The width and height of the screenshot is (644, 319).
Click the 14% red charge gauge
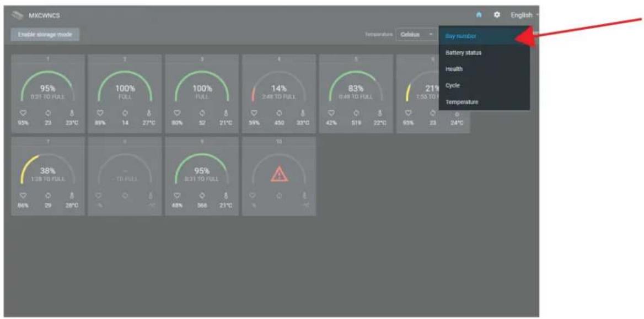(279, 86)
